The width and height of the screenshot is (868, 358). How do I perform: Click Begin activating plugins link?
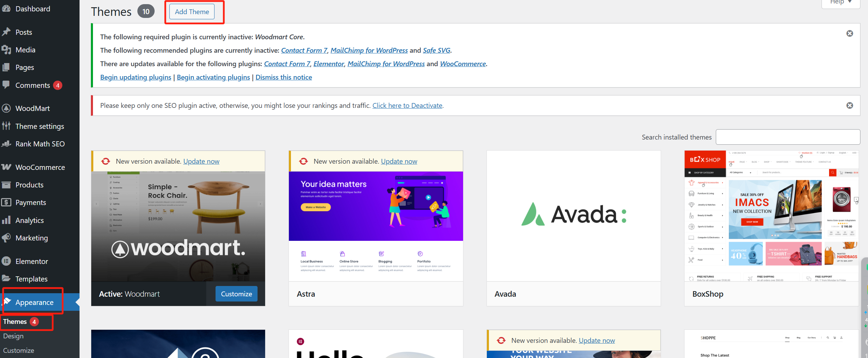213,78
